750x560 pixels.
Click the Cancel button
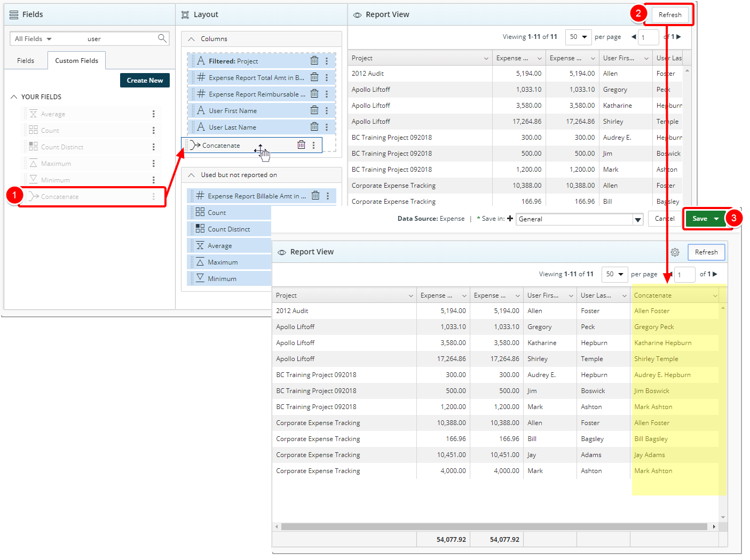click(665, 219)
